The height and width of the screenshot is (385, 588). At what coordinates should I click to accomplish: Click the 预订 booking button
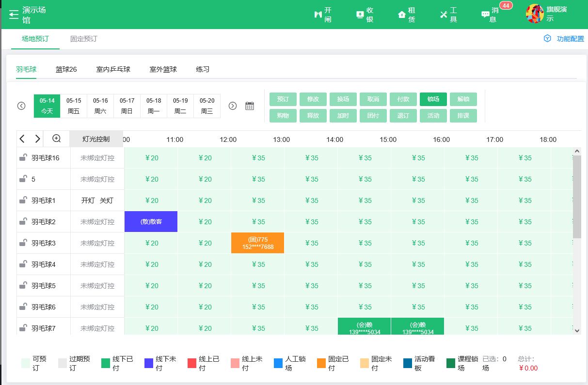pyautogui.click(x=283, y=99)
